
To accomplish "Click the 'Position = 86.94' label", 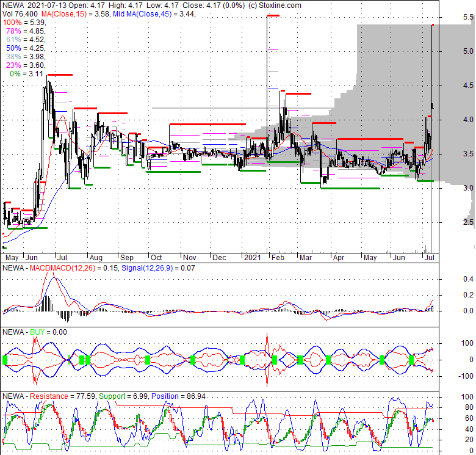I will coord(178,396).
